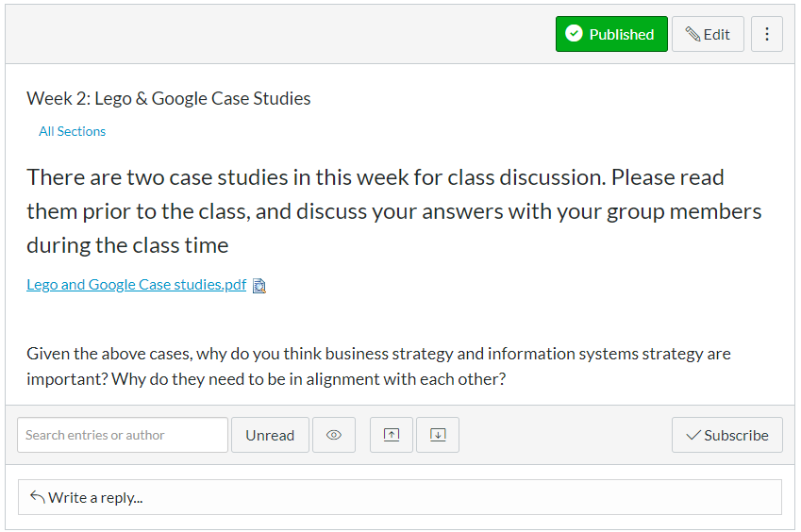Expand replies with the down-arrow icon
The width and height of the screenshot is (801, 532).
[438, 435]
